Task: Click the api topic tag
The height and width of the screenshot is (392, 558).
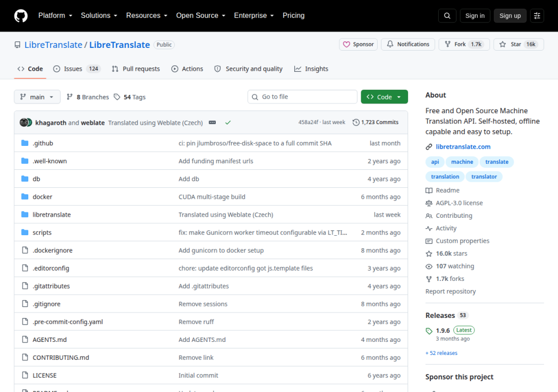Action: click(x=435, y=162)
